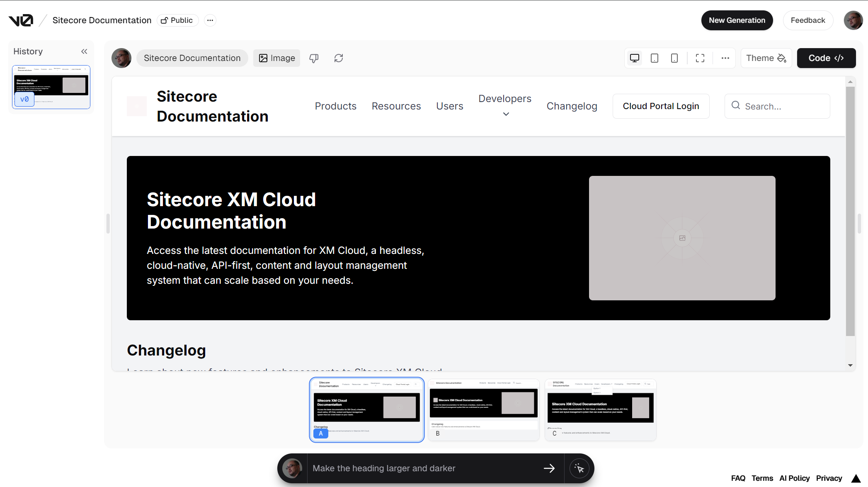868x487 pixels.
Task: Click Users nav link
Action: 449,106
